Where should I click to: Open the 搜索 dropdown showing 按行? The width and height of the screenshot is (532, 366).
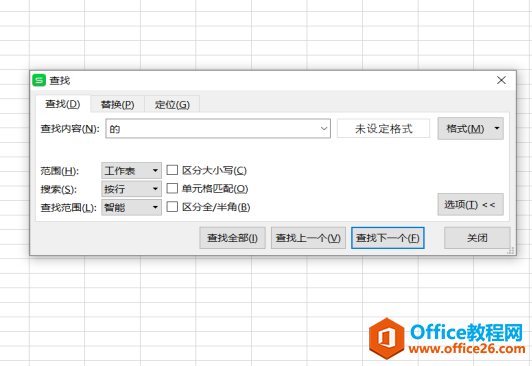coord(131,189)
